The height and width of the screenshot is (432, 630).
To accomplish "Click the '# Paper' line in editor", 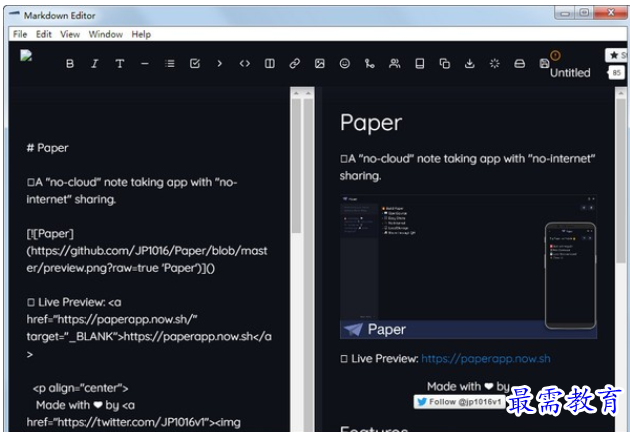I will coord(47,148).
